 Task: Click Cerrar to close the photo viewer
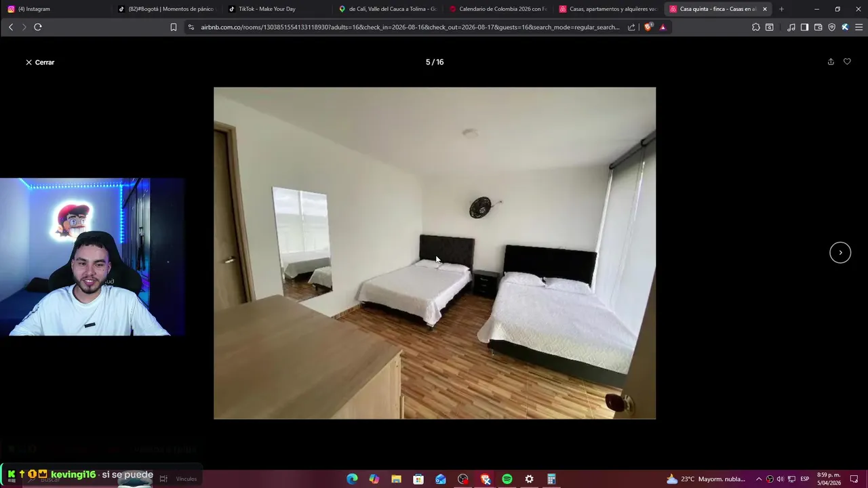[40, 62]
